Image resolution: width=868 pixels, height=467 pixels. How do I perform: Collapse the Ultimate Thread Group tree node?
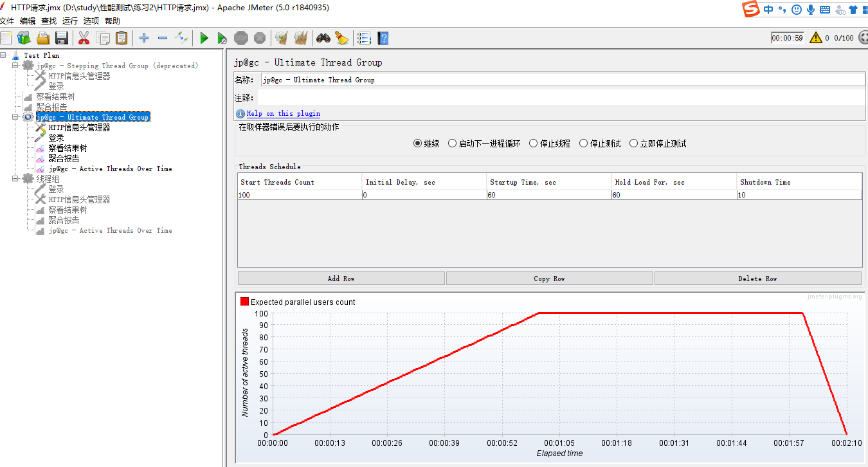tap(15, 117)
